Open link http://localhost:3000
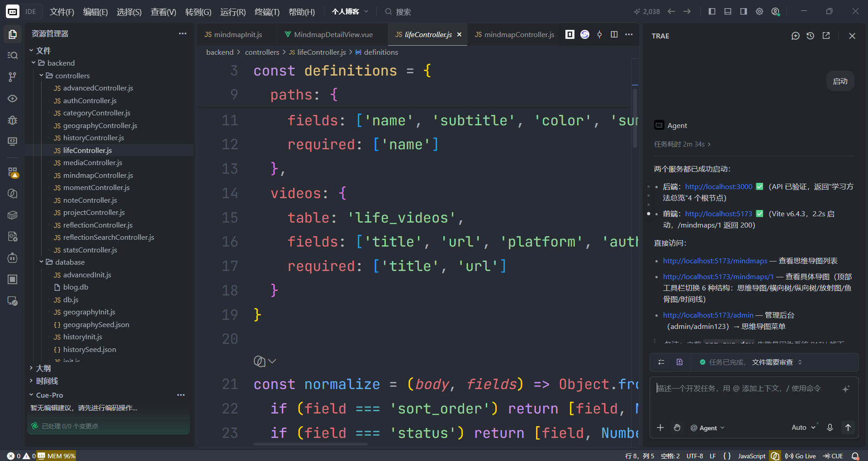 719,186
